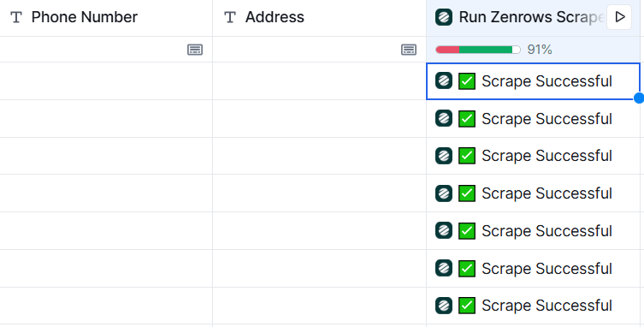Click the text type icon beside Phone Number

pyautogui.click(x=16, y=17)
